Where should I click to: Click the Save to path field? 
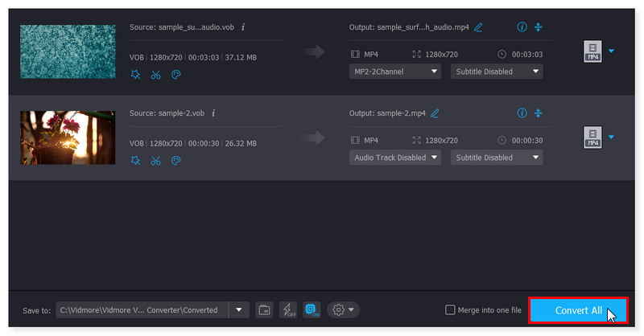pyautogui.click(x=142, y=310)
